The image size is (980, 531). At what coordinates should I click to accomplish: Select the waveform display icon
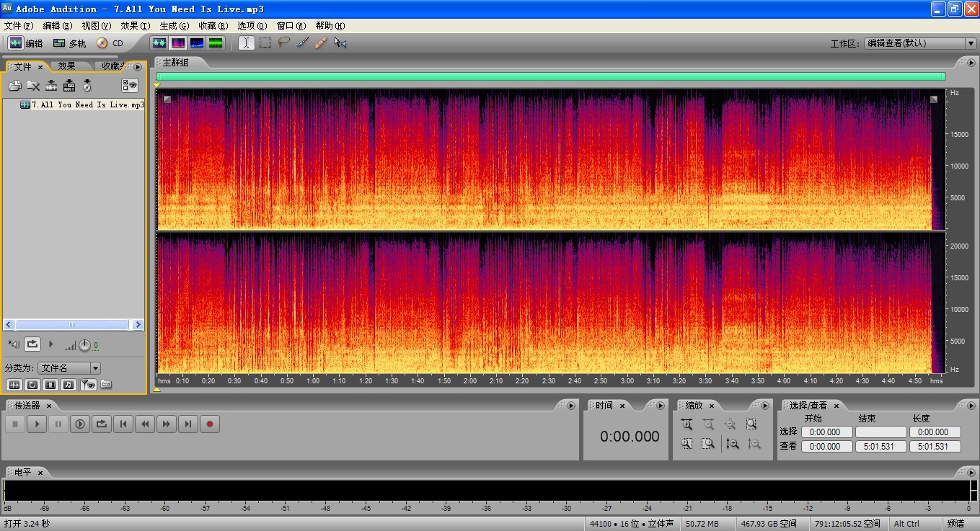pyautogui.click(x=159, y=43)
